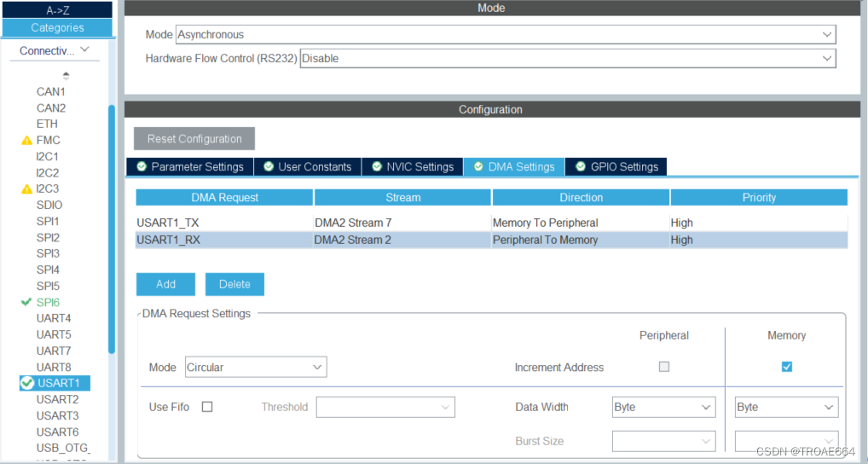Select CAN2 in the peripheral list
Screen dimensions: 868x464
coord(51,108)
